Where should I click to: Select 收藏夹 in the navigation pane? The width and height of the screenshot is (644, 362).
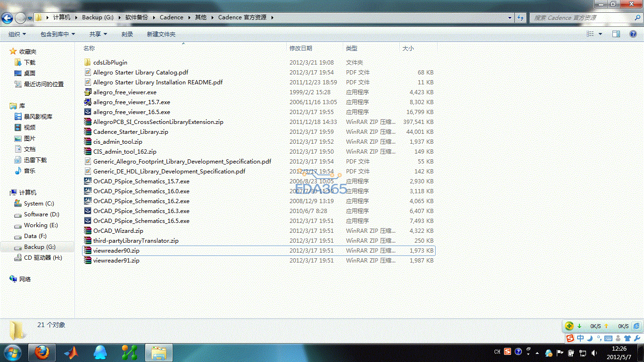28,51
